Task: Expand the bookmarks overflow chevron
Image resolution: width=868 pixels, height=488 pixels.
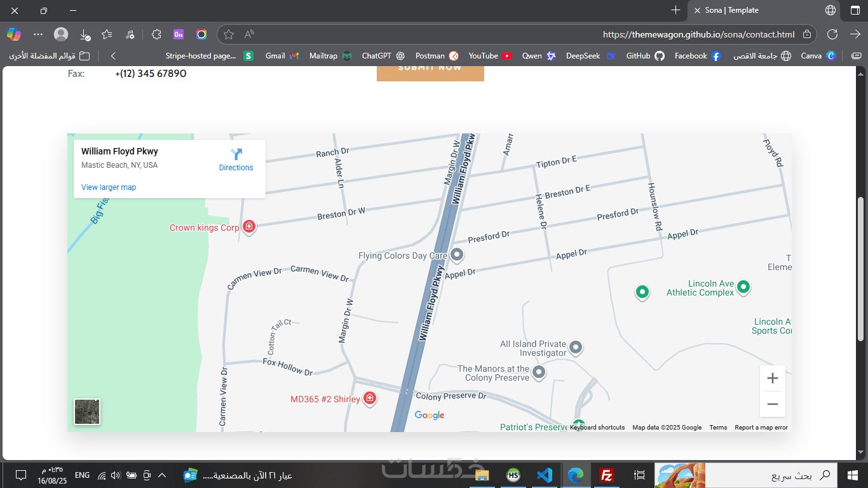Action: point(113,56)
